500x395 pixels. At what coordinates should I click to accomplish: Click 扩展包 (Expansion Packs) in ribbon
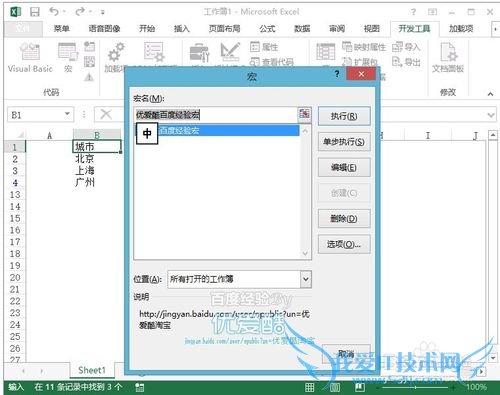pos(360,62)
